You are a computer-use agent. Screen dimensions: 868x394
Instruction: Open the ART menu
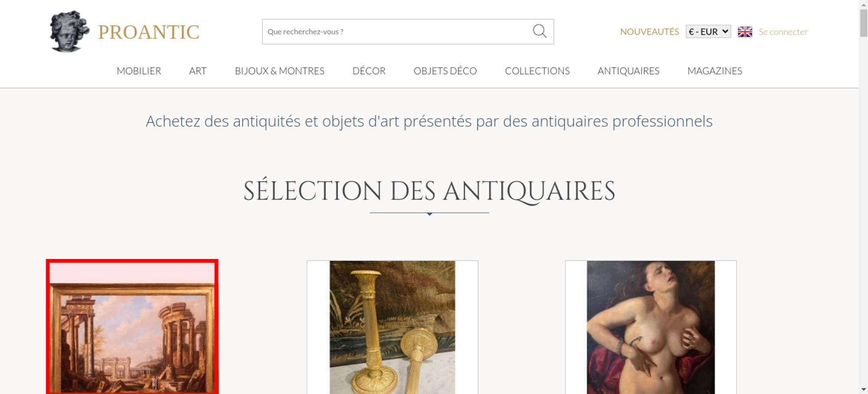tap(198, 71)
